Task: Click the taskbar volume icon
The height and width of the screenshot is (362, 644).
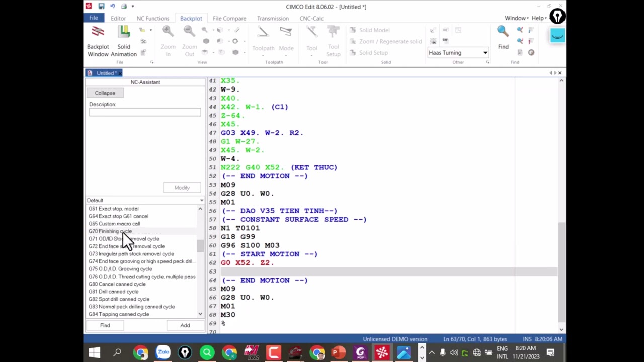Action: point(454,352)
